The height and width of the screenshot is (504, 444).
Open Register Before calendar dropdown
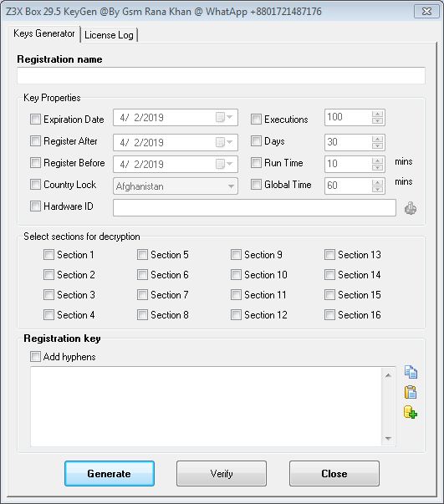(x=224, y=164)
